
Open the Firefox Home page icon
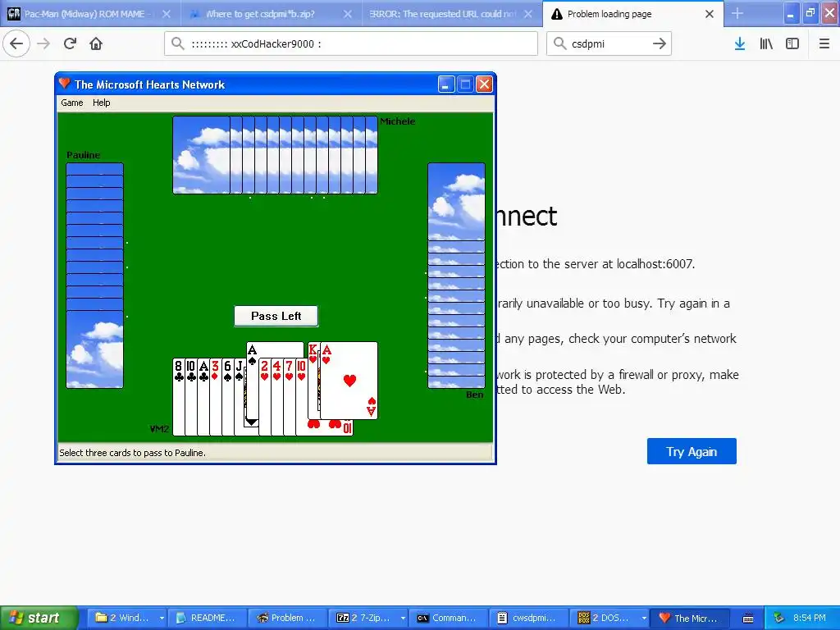coord(96,43)
